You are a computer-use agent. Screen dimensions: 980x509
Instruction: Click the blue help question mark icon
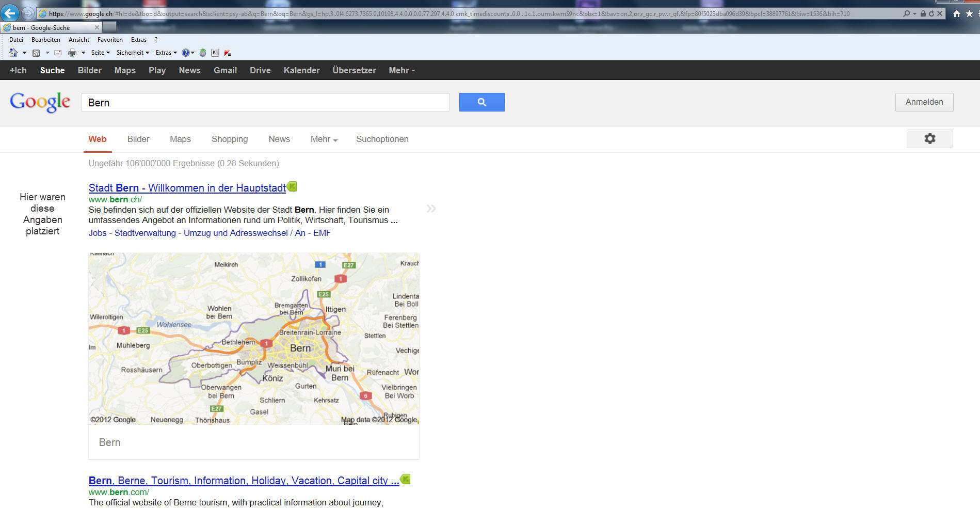(186, 53)
